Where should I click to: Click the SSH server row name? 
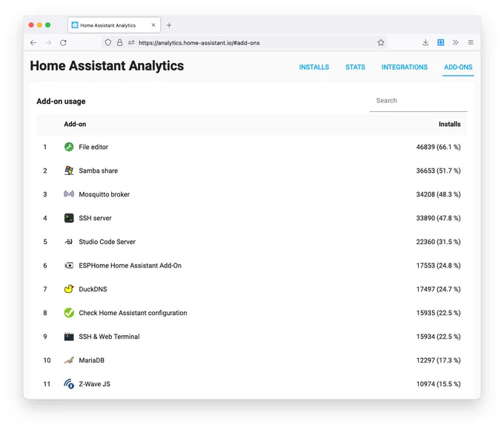(x=95, y=218)
